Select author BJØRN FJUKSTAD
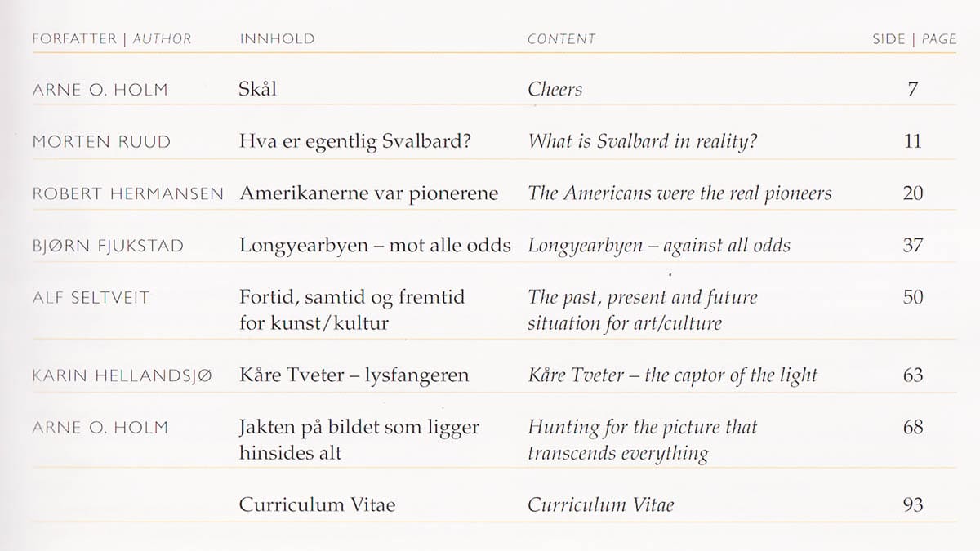The height and width of the screenshot is (551, 980). coord(107,246)
